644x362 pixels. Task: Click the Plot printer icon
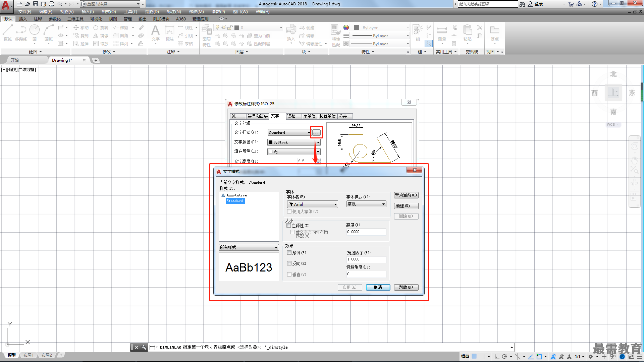point(52,4)
